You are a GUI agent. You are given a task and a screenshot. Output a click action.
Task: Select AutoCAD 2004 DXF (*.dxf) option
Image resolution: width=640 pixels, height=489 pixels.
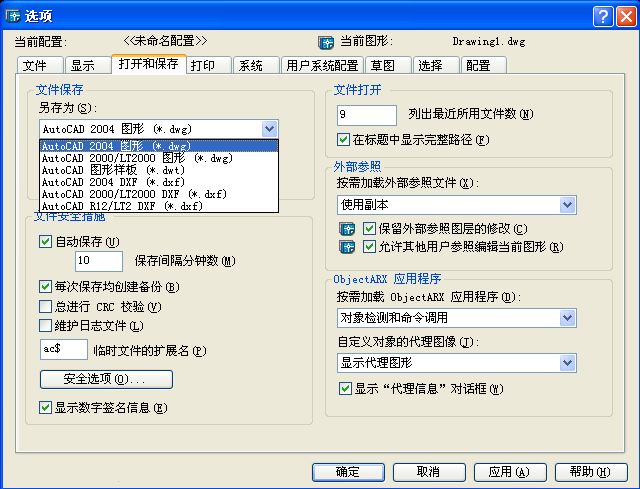pos(159,182)
